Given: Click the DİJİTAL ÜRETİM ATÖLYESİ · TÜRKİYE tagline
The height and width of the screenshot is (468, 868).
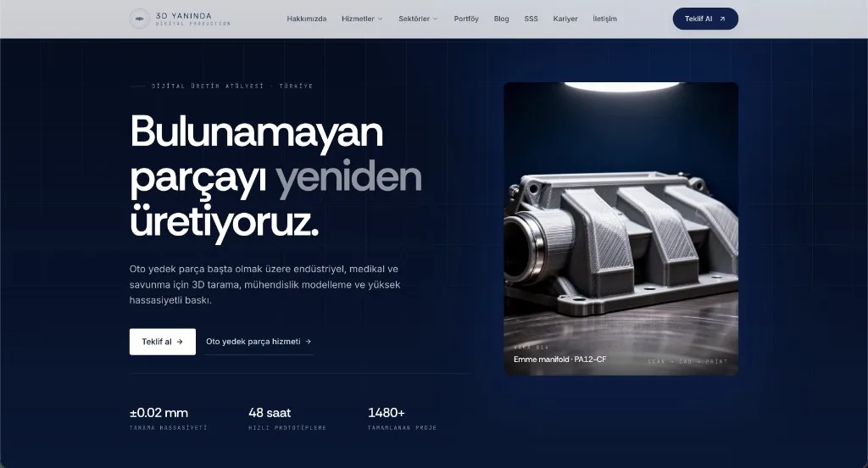Looking at the screenshot, I should tap(232, 86).
